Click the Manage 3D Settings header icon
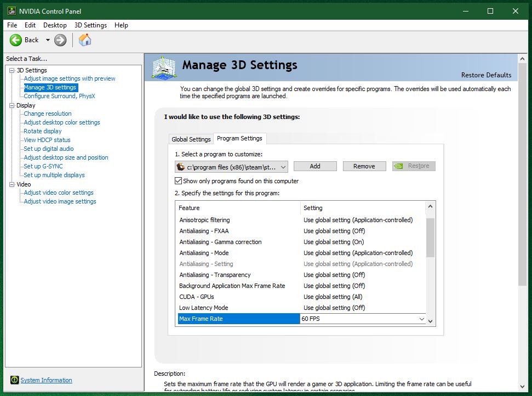Viewport: 532px width, 396px height. (x=164, y=68)
